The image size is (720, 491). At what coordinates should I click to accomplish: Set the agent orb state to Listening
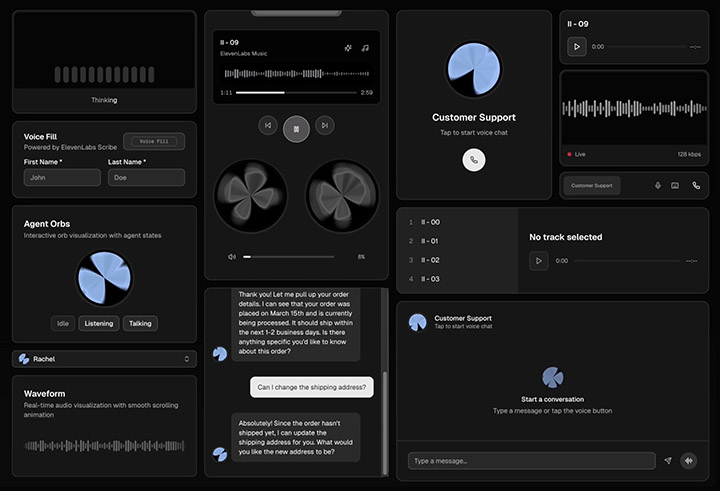point(99,323)
